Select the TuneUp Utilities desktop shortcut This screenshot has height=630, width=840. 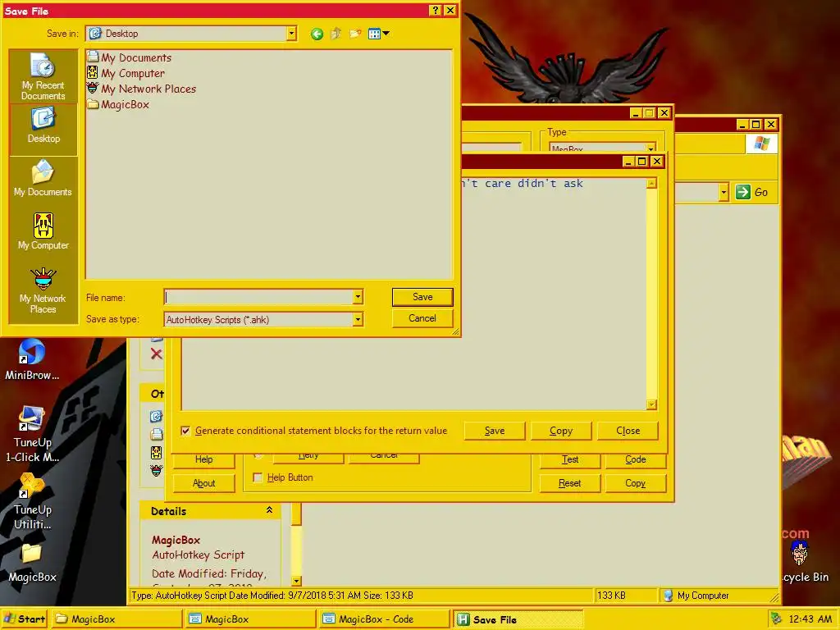click(x=32, y=501)
